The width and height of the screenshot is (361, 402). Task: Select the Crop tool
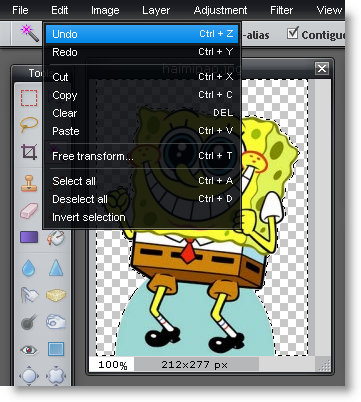coord(29,152)
